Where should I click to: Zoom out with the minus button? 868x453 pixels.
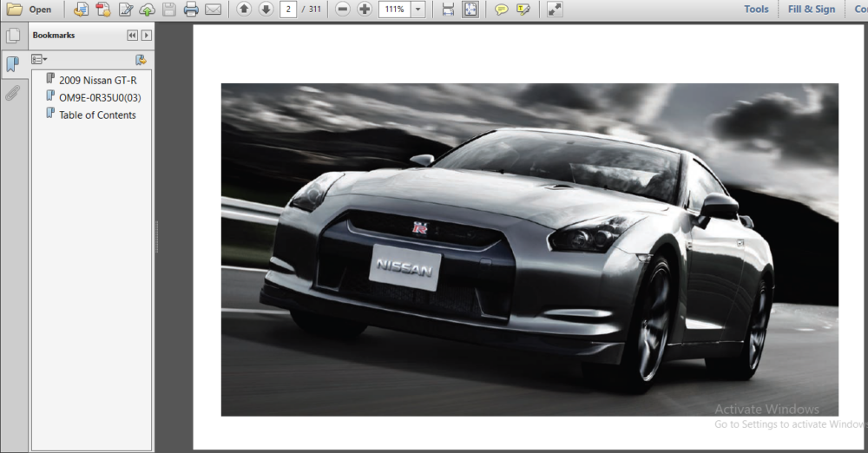(x=343, y=9)
